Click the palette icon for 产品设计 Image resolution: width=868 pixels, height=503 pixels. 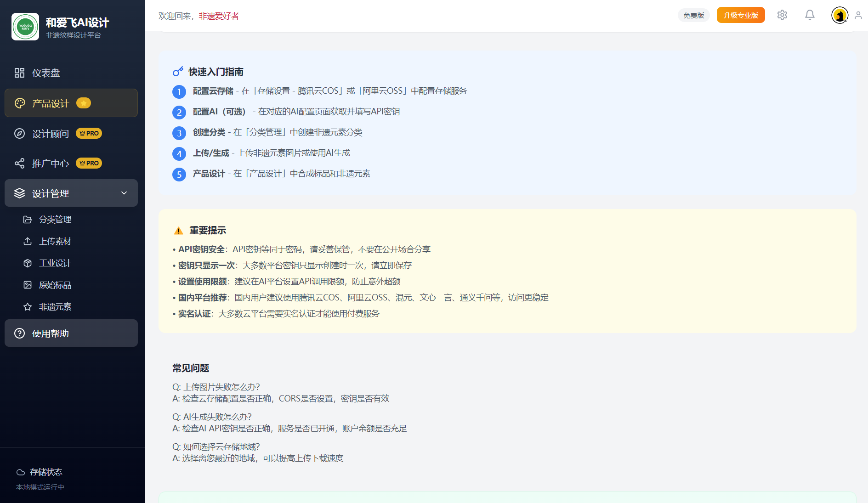pos(20,103)
